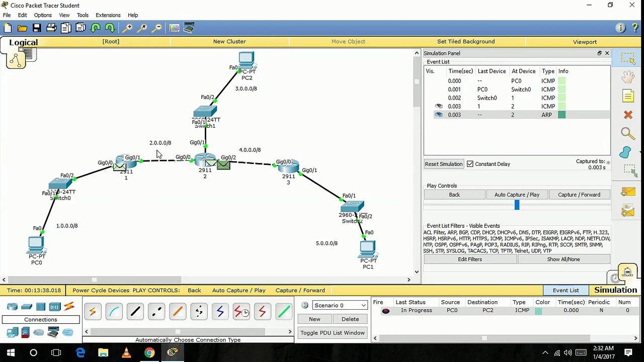
Task: Toggle visibility eye on 0.003 ICMP event
Action: (439, 106)
